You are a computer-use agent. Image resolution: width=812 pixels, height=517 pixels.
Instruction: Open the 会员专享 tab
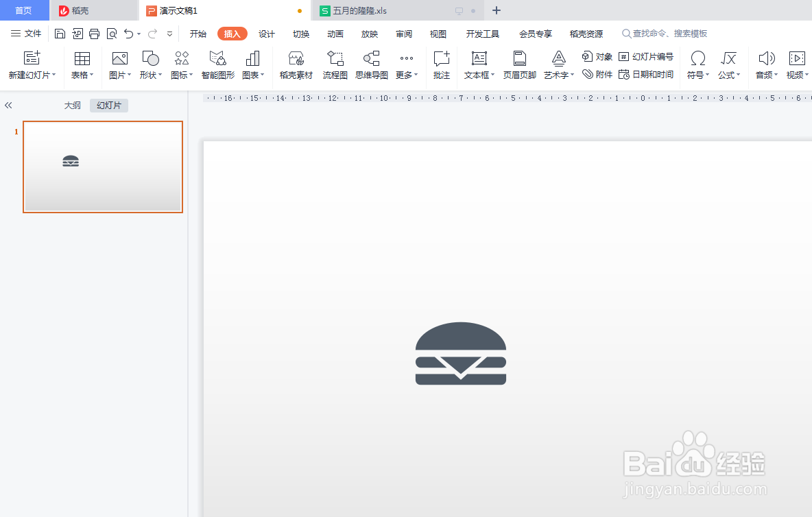tap(536, 34)
